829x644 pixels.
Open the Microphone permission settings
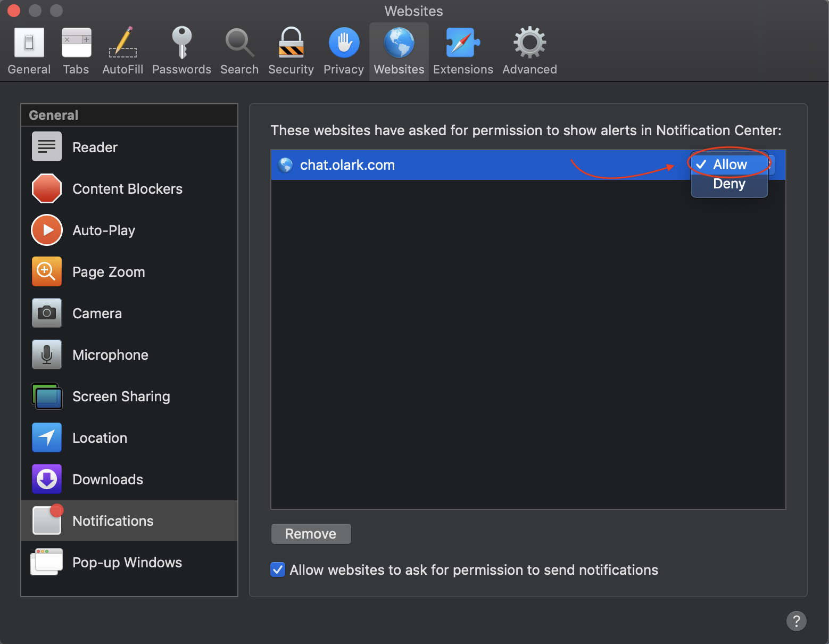(110, 354)
